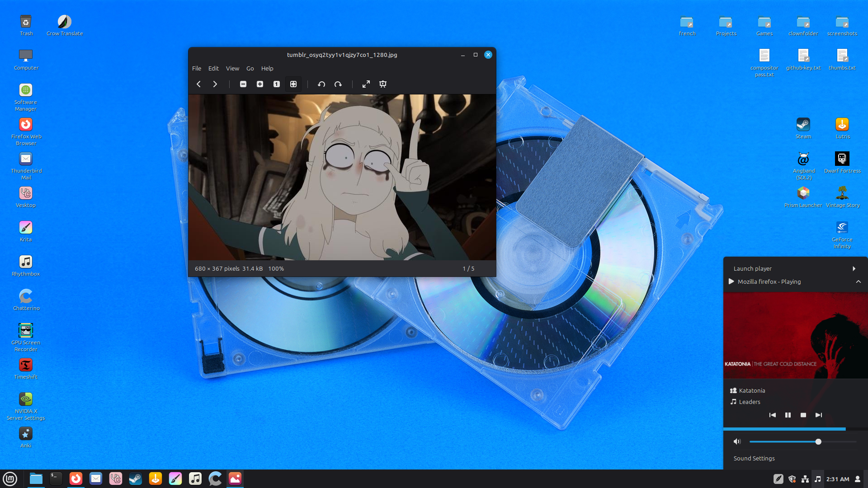Enter fullscreen mode in image viewer
Screen dimensions: 868x488
(366, 84)
